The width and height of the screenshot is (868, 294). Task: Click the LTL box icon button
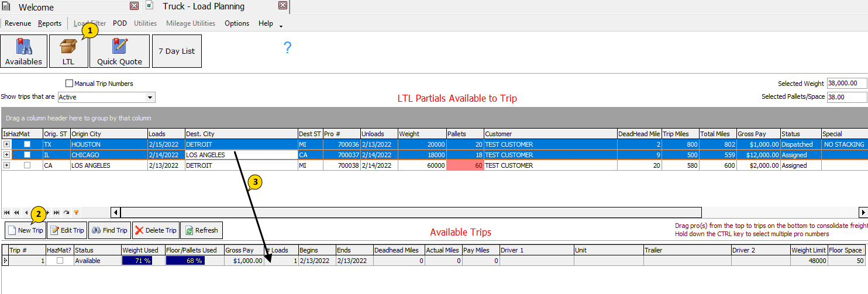[68, 51]
